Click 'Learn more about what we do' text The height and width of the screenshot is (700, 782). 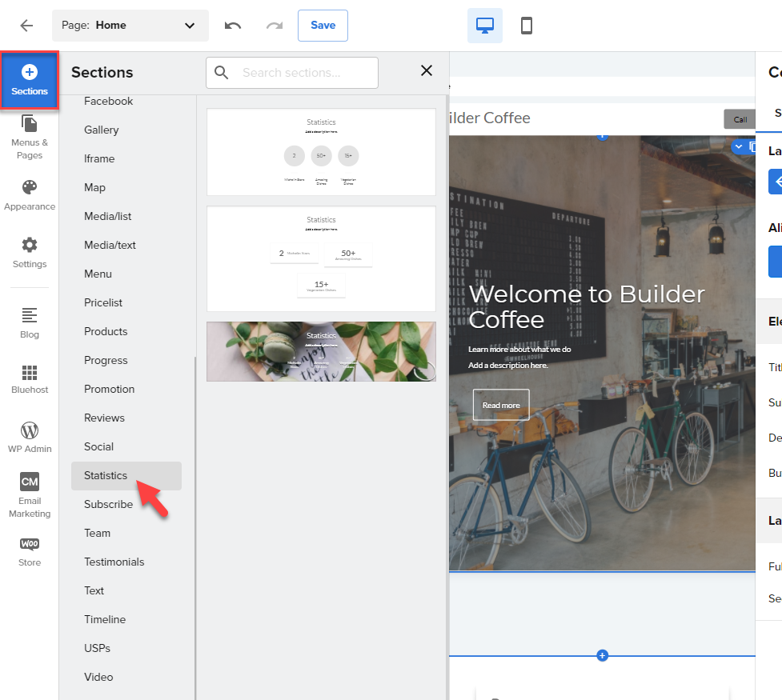point(519,349)
